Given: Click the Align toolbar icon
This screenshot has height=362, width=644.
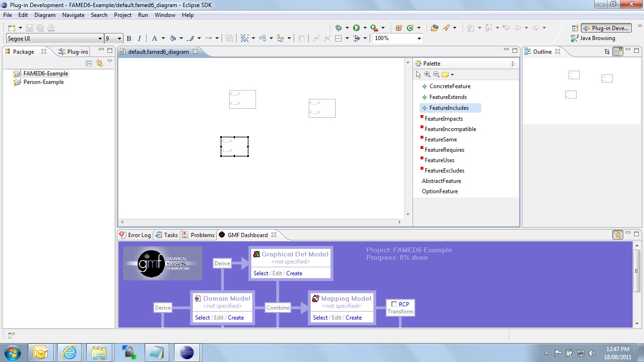Looking at the screenshot, I should pos(281,39).
